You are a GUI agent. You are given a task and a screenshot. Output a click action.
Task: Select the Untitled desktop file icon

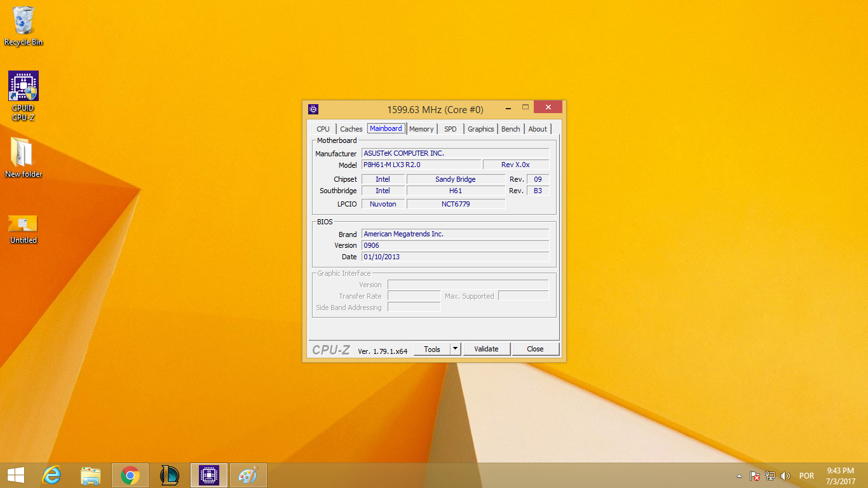coord(24,229)
